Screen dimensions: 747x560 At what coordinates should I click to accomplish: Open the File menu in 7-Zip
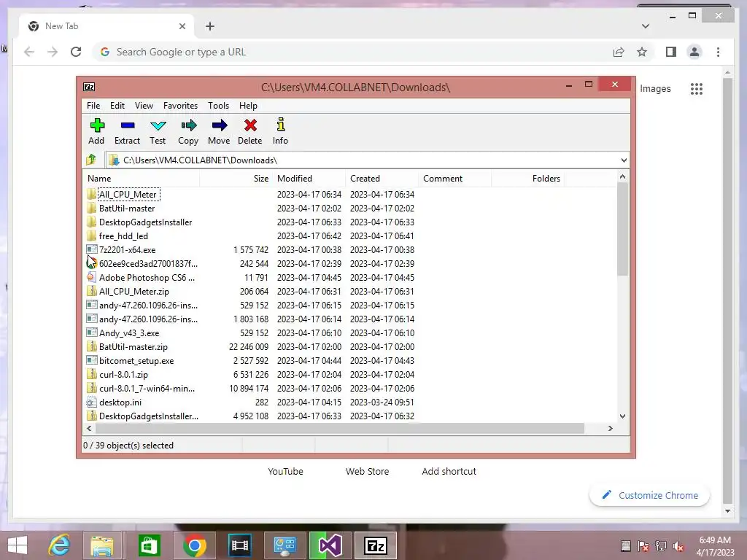point(93,106)
